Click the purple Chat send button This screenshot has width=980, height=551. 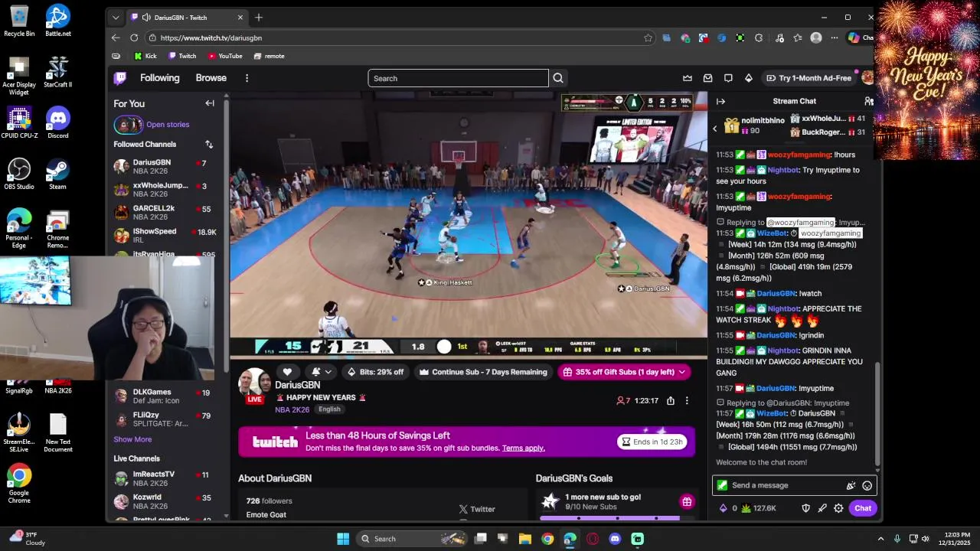point(863,508)
